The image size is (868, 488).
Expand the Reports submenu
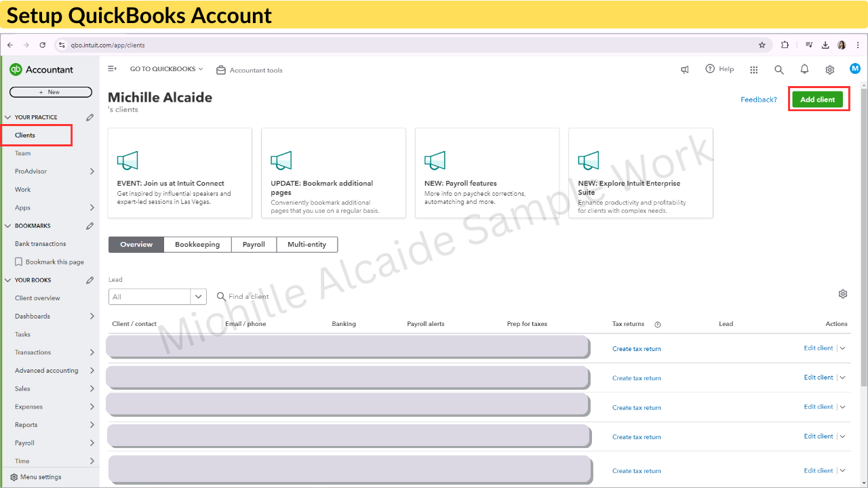92,425
